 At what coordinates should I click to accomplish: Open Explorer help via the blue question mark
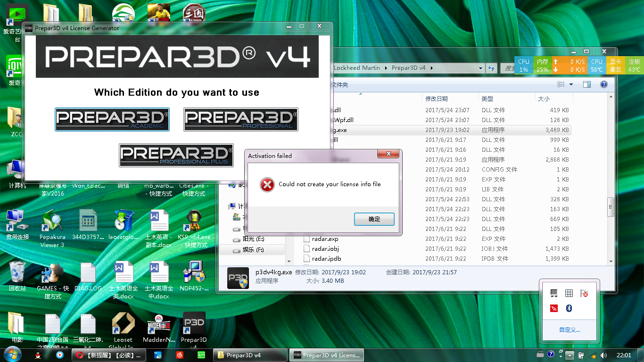click(x=604, y=84)
